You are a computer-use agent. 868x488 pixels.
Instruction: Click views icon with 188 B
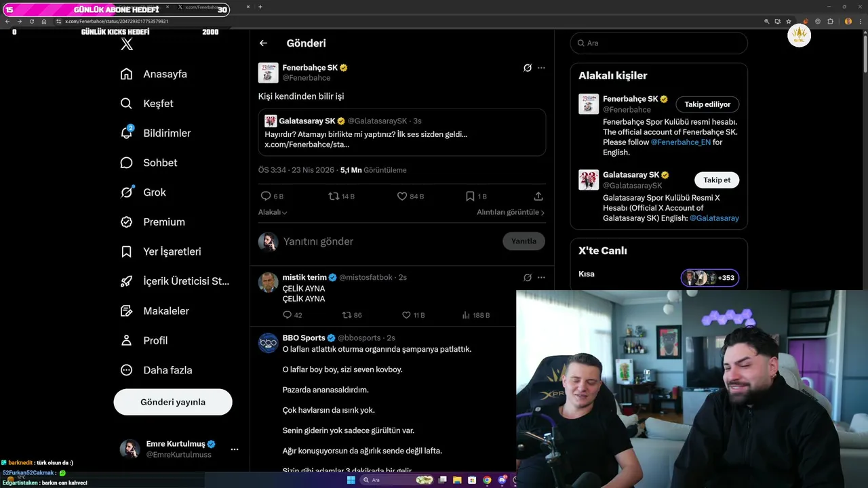(x=466, y=315)
